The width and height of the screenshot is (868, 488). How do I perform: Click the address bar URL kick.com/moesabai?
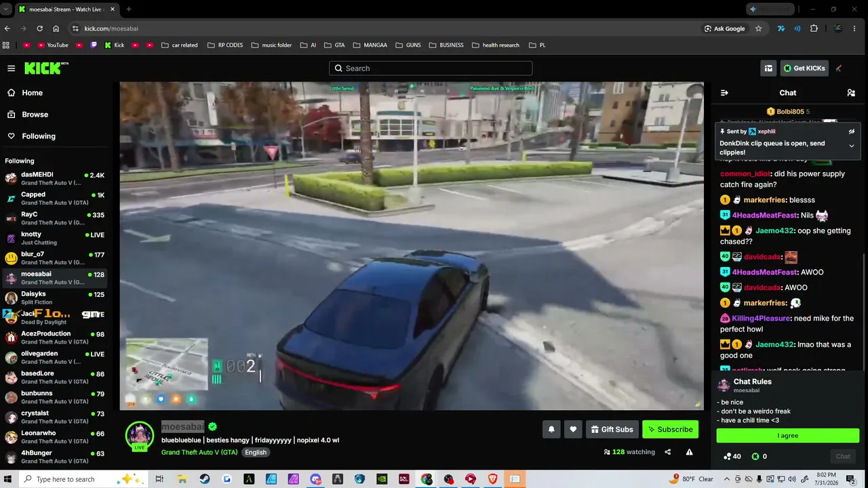point(111,28)
